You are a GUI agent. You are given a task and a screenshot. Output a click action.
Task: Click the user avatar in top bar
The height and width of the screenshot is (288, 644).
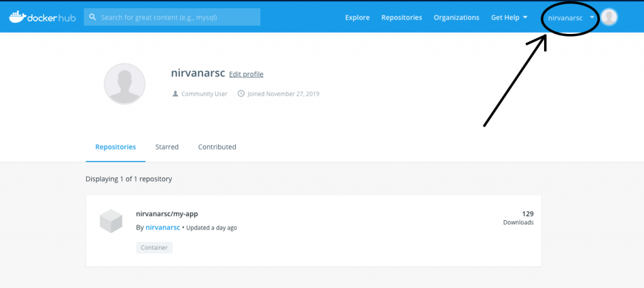pyautogui.click(x=608, y=18)
